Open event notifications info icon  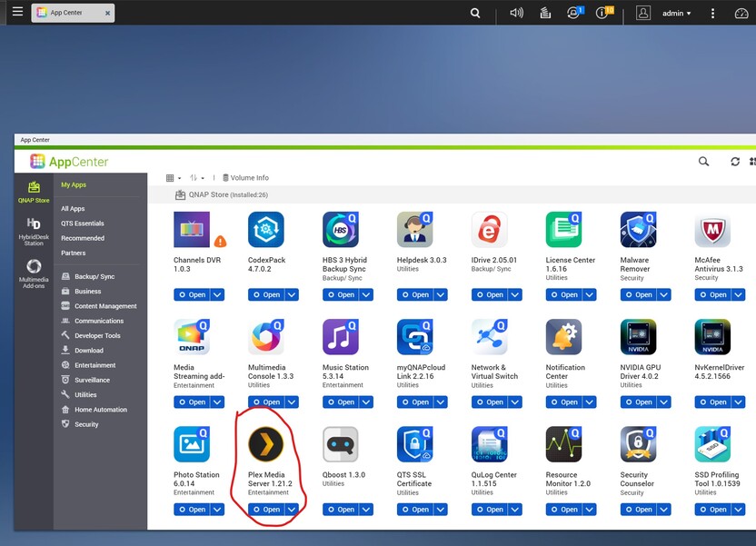point(603,13)
